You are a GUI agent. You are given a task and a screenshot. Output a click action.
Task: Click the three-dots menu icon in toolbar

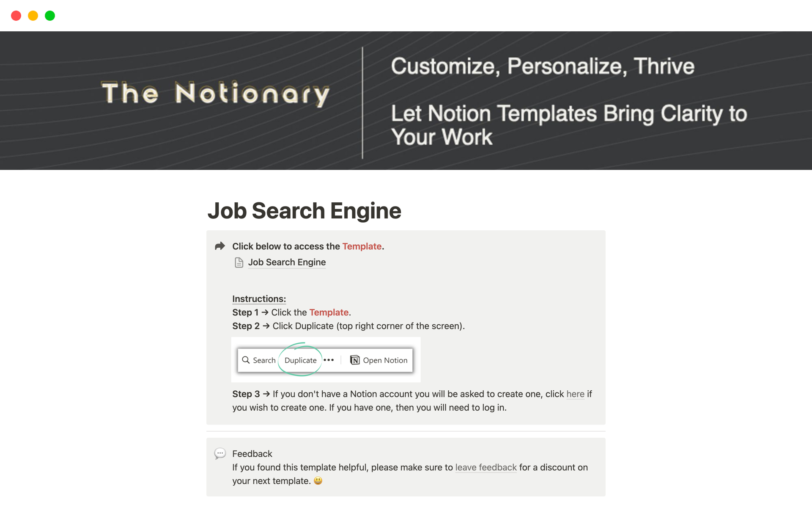coord(330,360)
